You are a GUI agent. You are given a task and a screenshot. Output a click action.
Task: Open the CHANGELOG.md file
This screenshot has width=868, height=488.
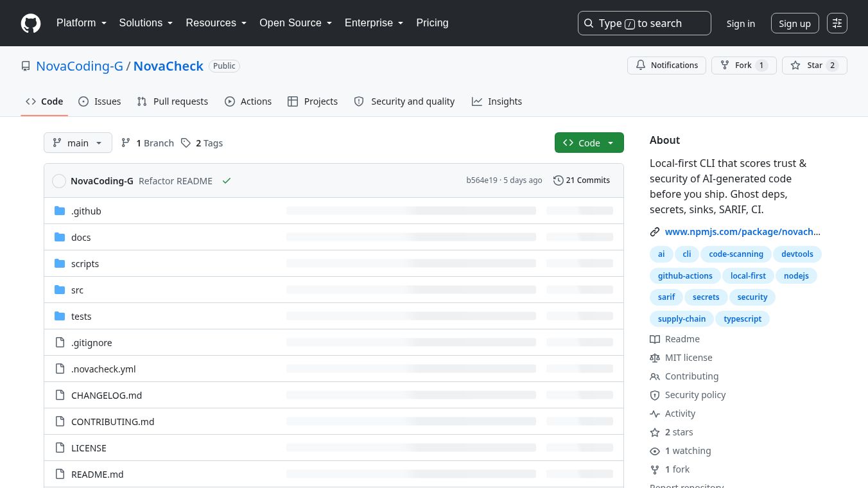pyautogui.click(x=107, y=396)
